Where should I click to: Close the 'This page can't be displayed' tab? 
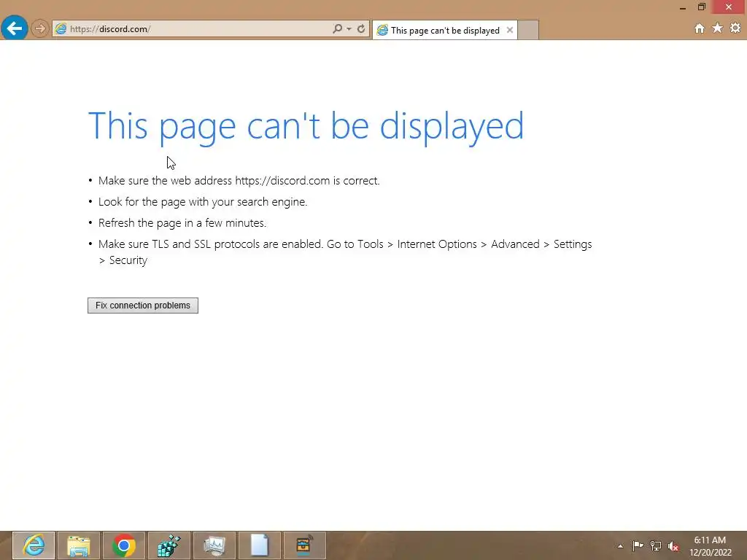pyautogui.click(x=510, y=30)
